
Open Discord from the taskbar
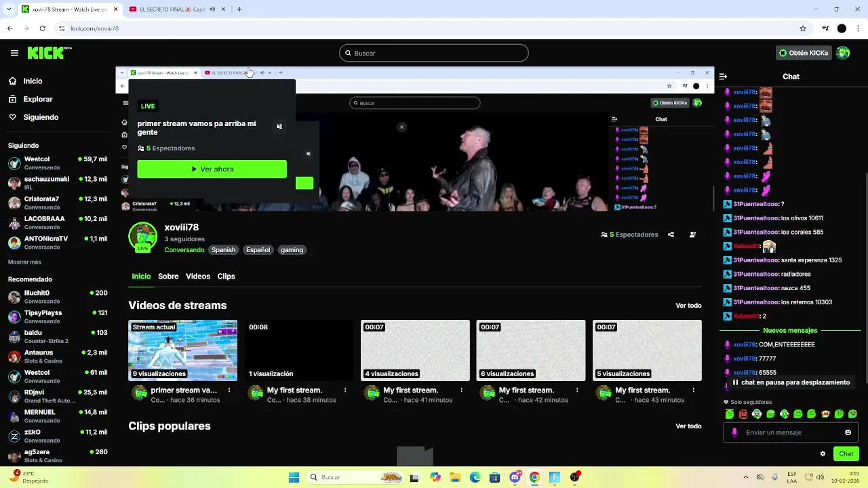(515, 477)
